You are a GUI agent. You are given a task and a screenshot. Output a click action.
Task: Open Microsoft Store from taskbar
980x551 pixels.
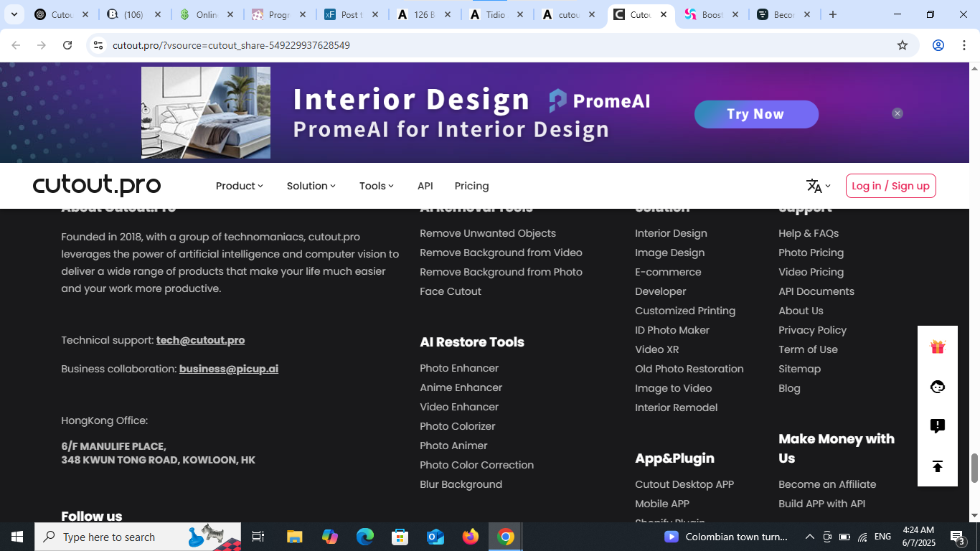click(400, 537)
